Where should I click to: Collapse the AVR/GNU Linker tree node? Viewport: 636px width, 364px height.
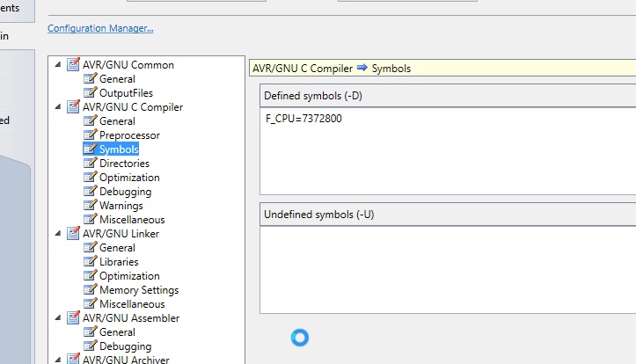point(58,234)
